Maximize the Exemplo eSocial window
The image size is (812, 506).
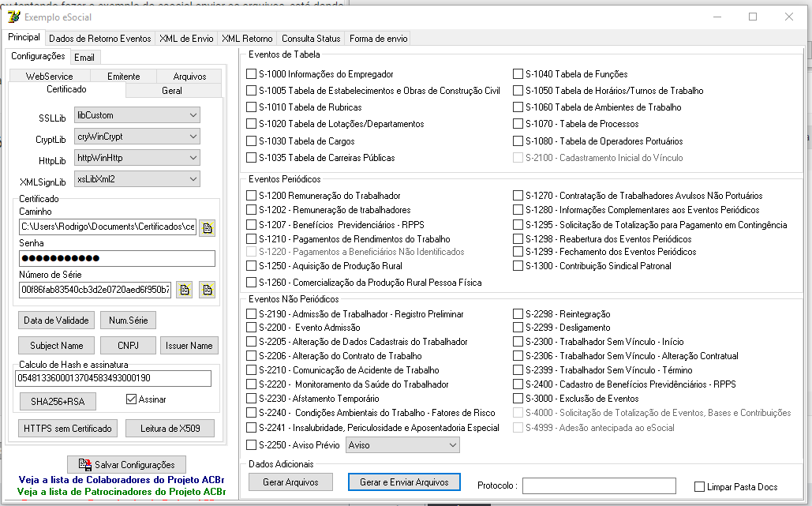coord(753,17)
